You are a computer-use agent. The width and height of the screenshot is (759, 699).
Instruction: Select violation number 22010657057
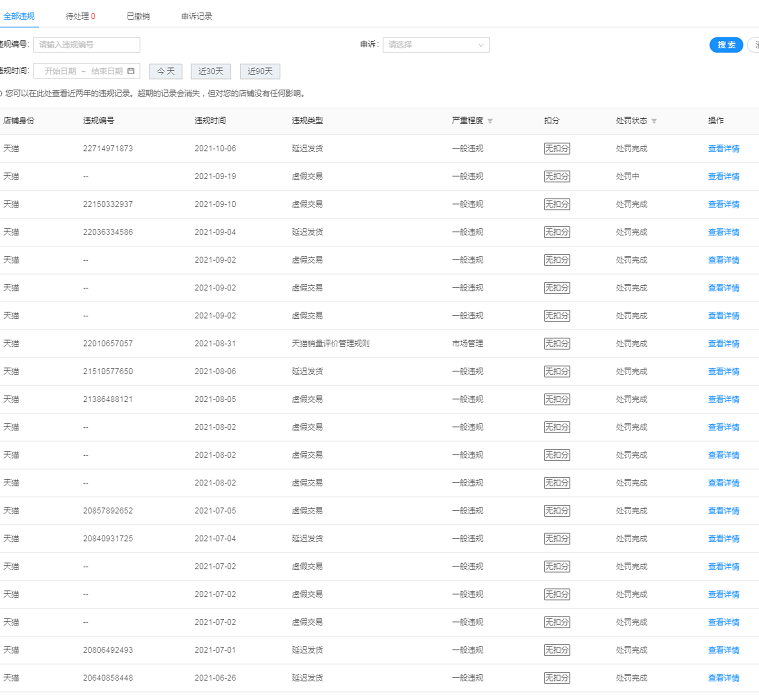coord(108,344)
